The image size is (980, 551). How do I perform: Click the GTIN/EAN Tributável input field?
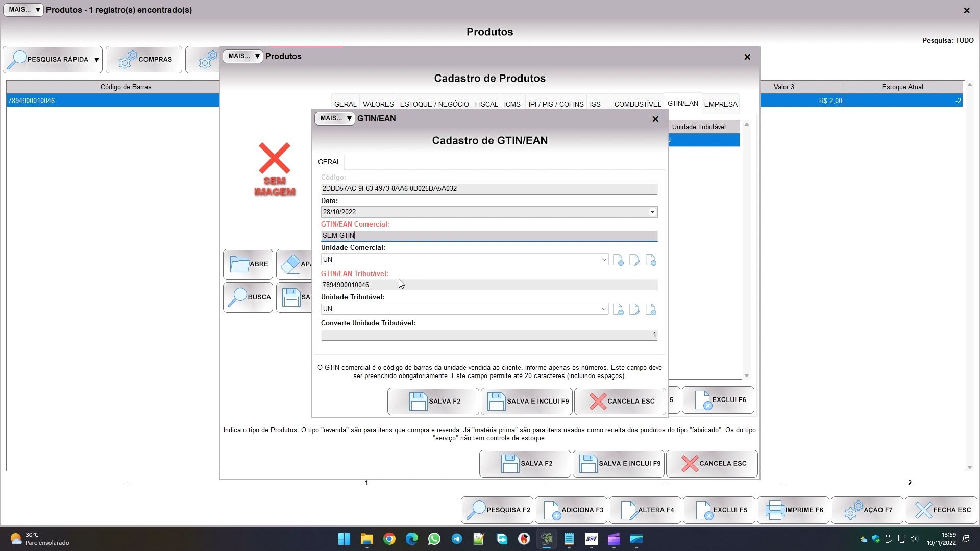pyautogui.click(x=489, y=285)
